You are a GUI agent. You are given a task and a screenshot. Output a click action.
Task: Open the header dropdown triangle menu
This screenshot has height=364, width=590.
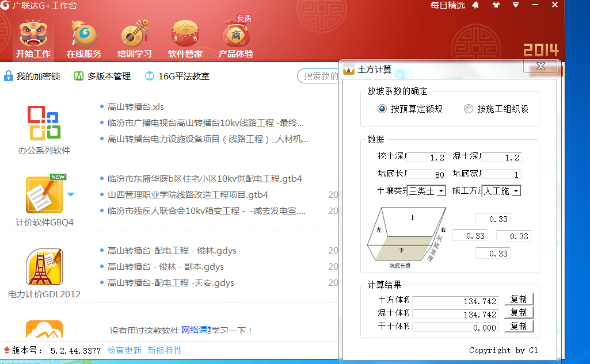(516, 5)
